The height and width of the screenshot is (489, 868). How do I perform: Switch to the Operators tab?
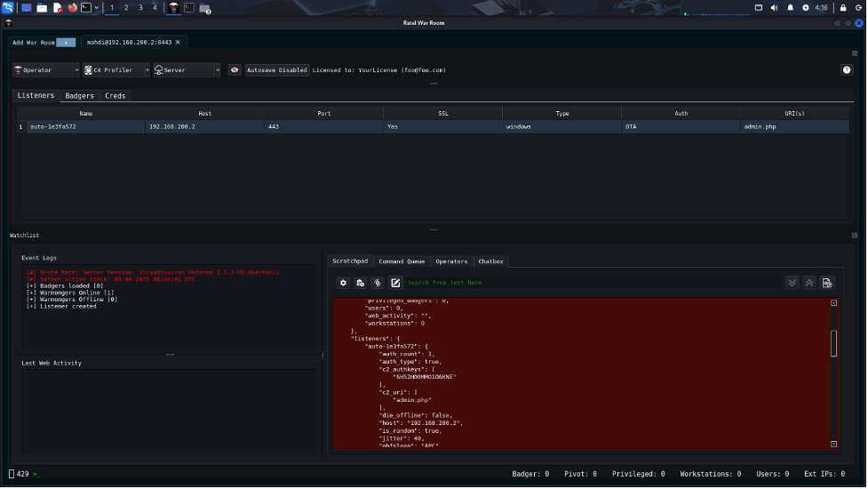pos(451,261)
